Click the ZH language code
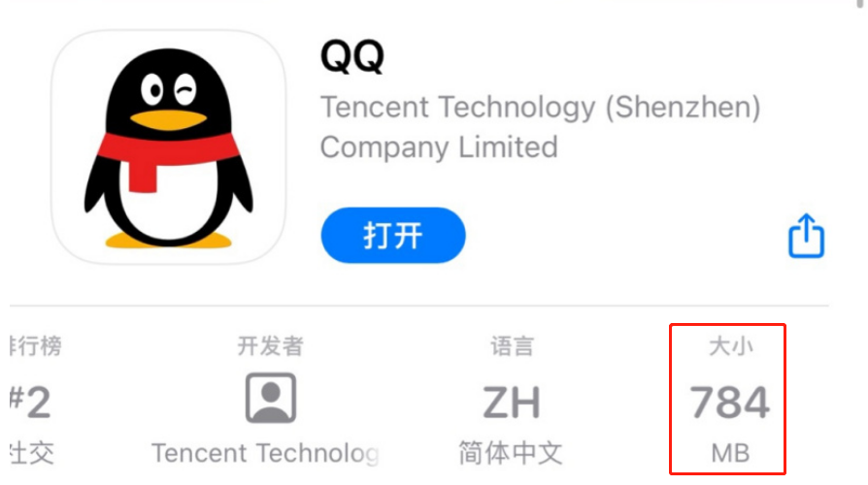Viewport: 868px width, 485px height. point(512,403)
